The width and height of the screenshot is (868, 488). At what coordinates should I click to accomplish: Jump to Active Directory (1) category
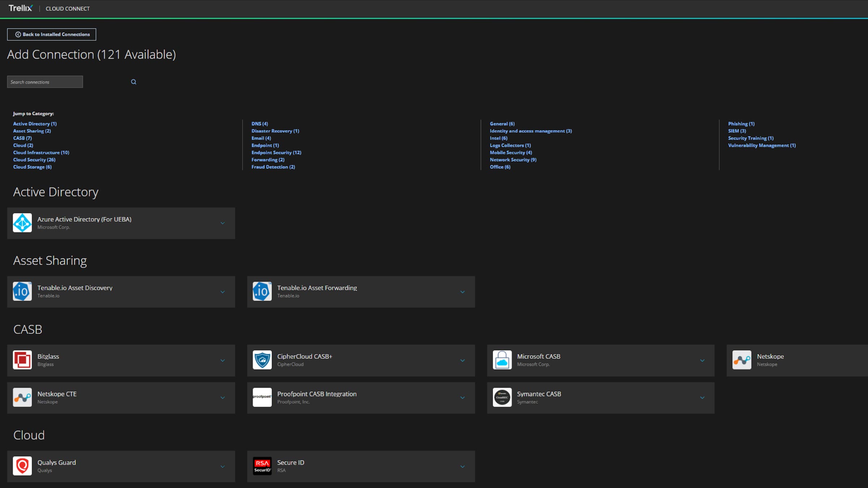coord(35,124)
